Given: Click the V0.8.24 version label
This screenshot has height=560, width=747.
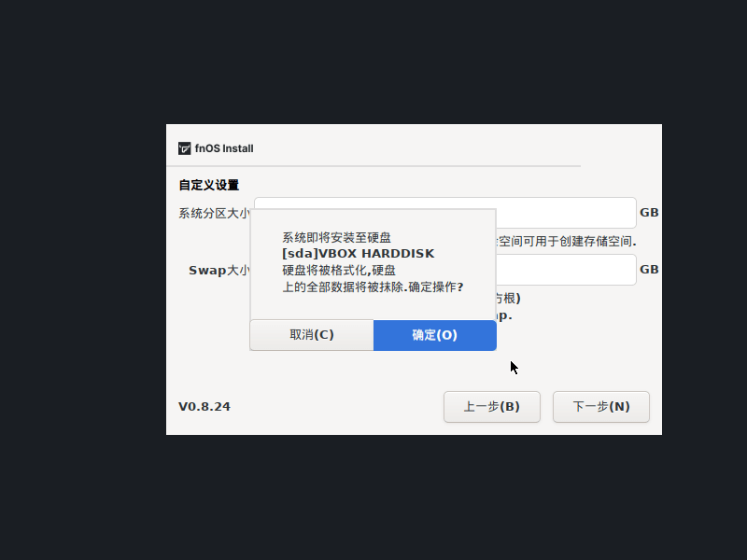Looking at the screenshot, I should pos(204,407).
